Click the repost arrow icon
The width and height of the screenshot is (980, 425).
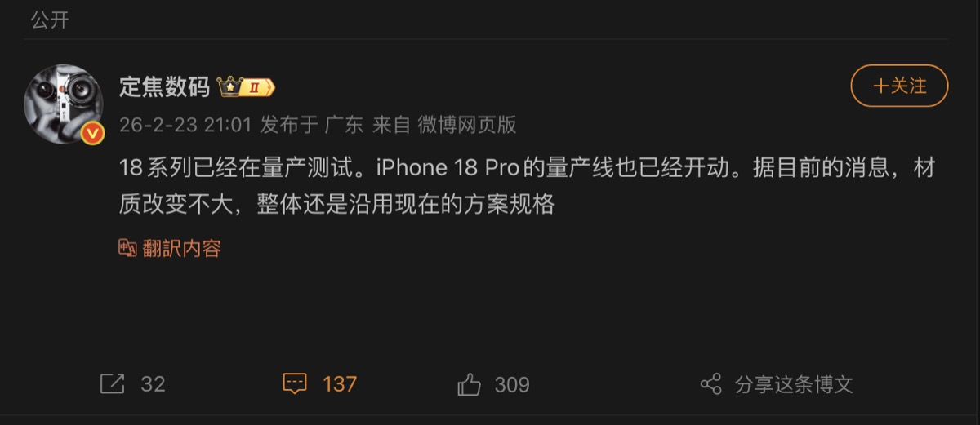112,384
